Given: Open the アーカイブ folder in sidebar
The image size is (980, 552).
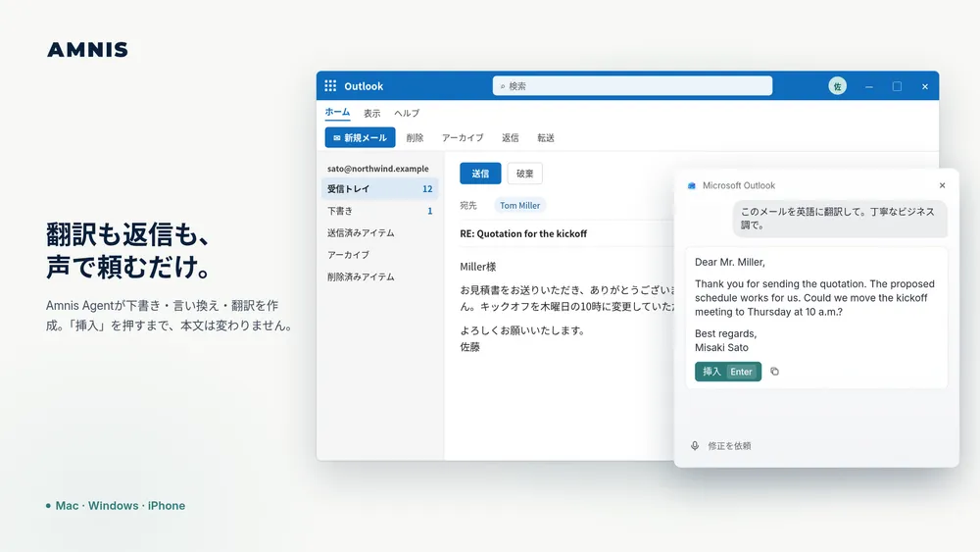Looking at the screenshot, I should pos(380,255).
